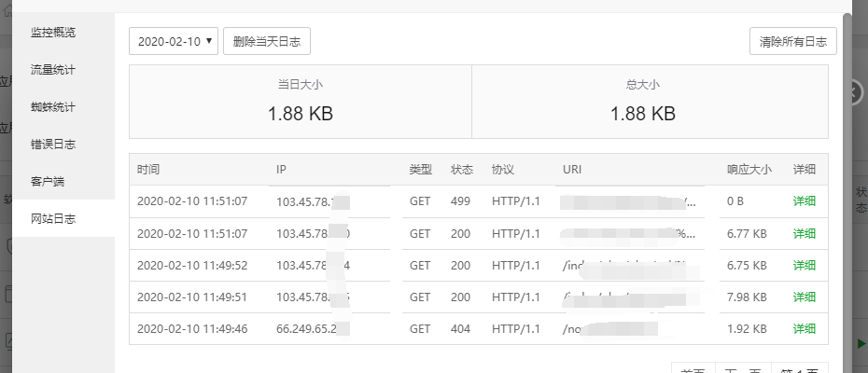Click the 总大小 1.88 KB panel
Viewport: 868px width, 373px height.
tap(643, 102)
